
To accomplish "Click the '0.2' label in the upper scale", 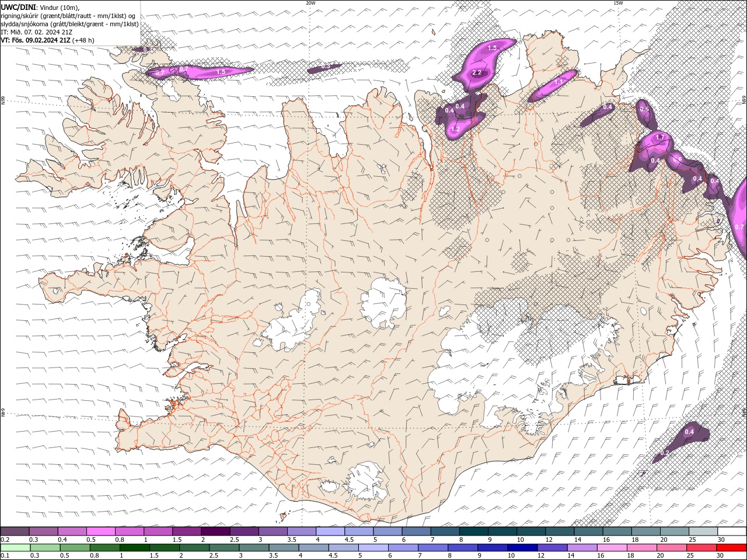I will pos(5,540).
